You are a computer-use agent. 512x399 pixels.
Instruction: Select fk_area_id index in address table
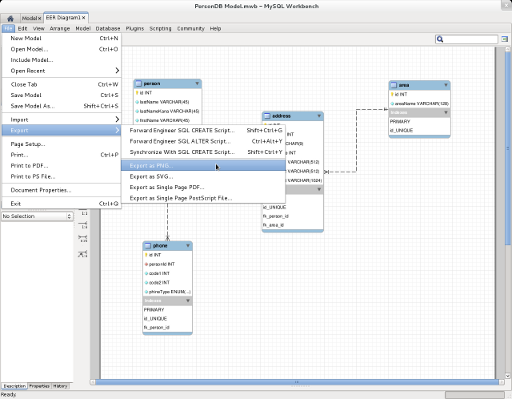click(273, 225)
